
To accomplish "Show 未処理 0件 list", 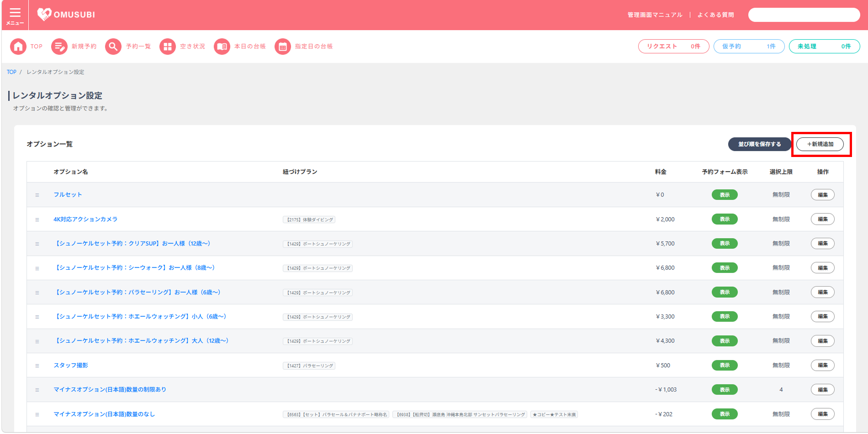I will click(824, 47).
